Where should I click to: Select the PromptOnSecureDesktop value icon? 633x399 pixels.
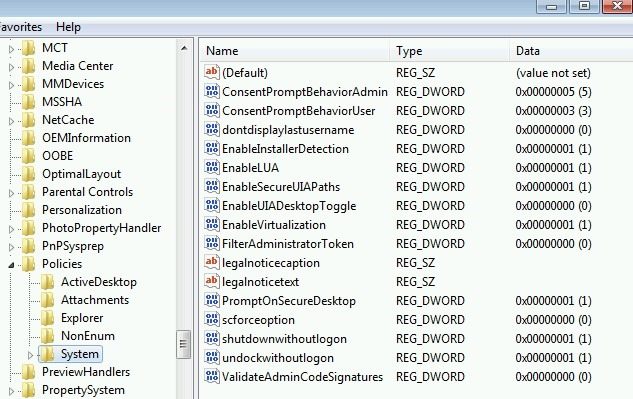[x=212, y=300]
